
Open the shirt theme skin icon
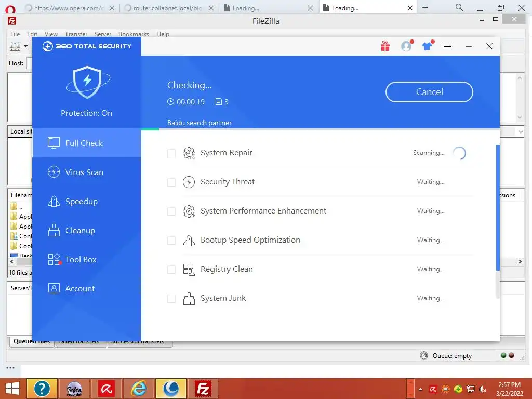point(428,46)
